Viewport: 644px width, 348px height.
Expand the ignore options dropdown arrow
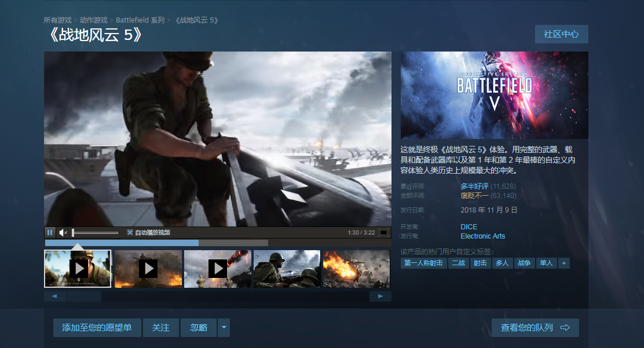coord(224,328)
